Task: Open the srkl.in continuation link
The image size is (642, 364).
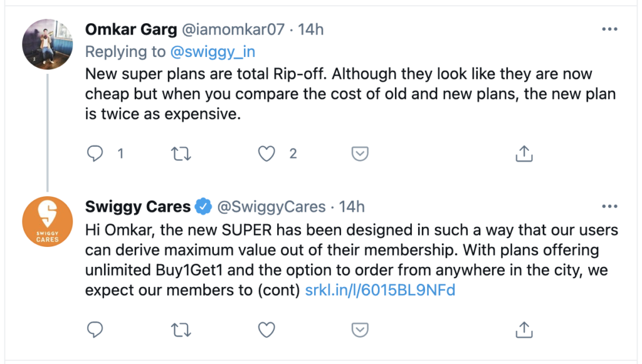Action: (379, 291)
